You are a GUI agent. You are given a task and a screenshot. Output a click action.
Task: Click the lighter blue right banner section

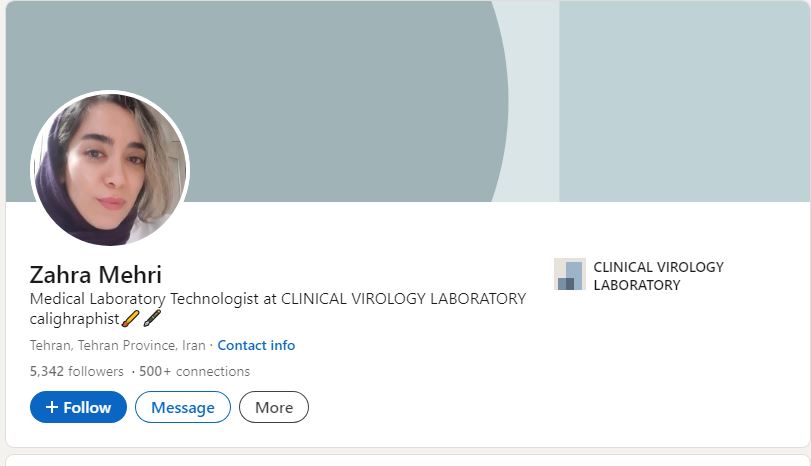tap(684, 101)
